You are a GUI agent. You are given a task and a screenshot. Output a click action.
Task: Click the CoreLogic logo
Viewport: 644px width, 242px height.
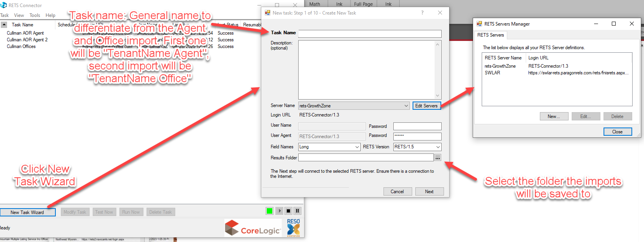(x=253, y=229)
